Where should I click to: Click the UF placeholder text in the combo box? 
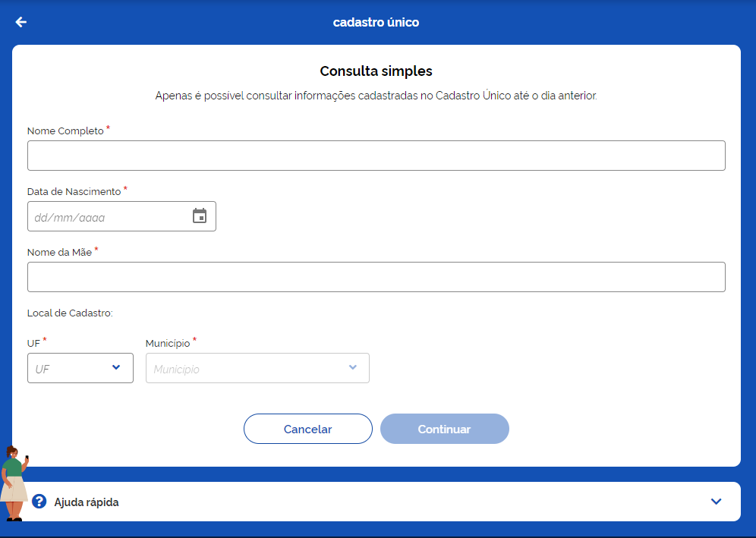coord(43,369)
